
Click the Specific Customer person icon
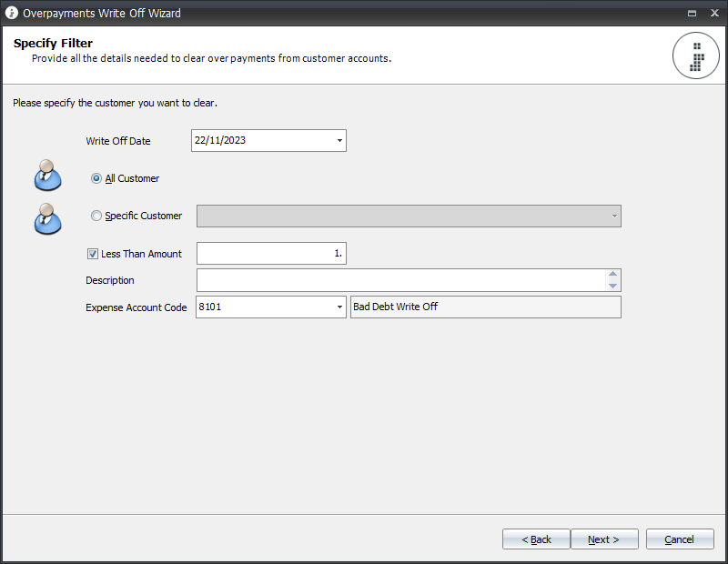[47, 218]
